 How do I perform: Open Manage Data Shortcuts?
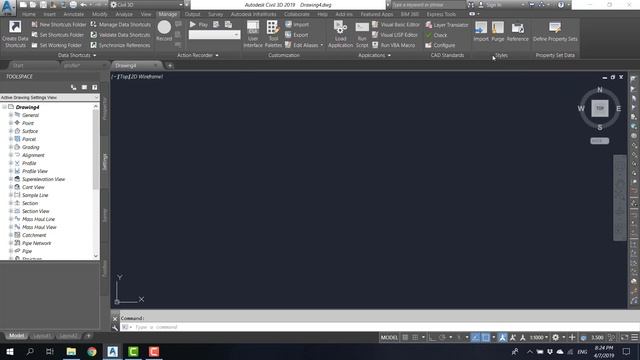[120, 24]
